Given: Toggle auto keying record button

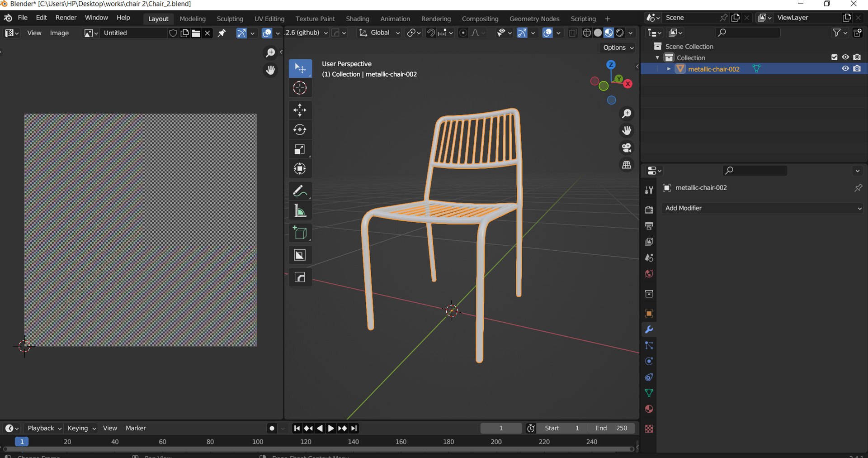Looking at the screenshot, I should [272, 428].
